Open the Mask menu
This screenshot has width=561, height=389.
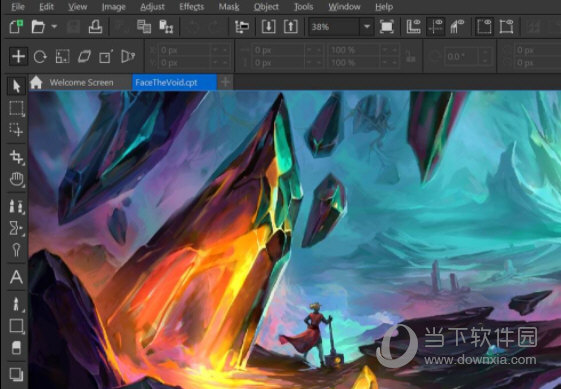coord(229,7)
